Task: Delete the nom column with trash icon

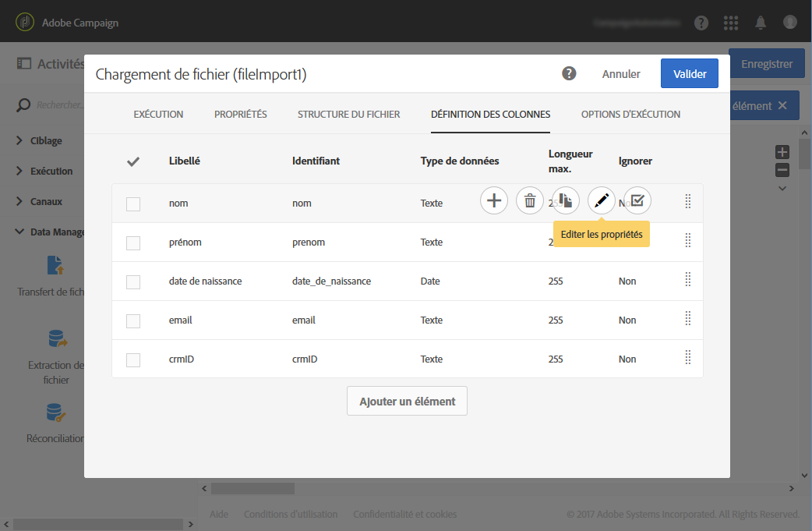Action: coord(530,201)
